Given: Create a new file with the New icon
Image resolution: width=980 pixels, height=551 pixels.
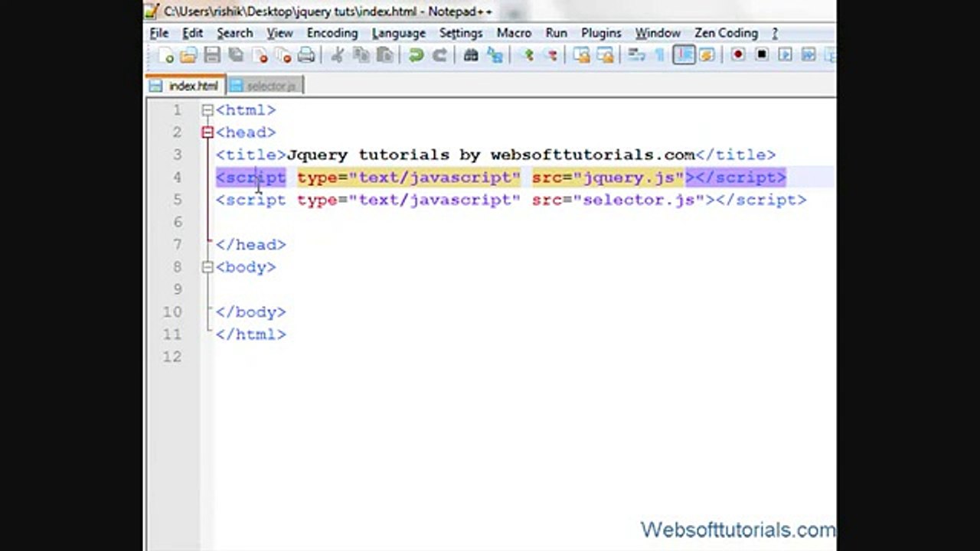Looking at the screenshot, I should (166, 55).
